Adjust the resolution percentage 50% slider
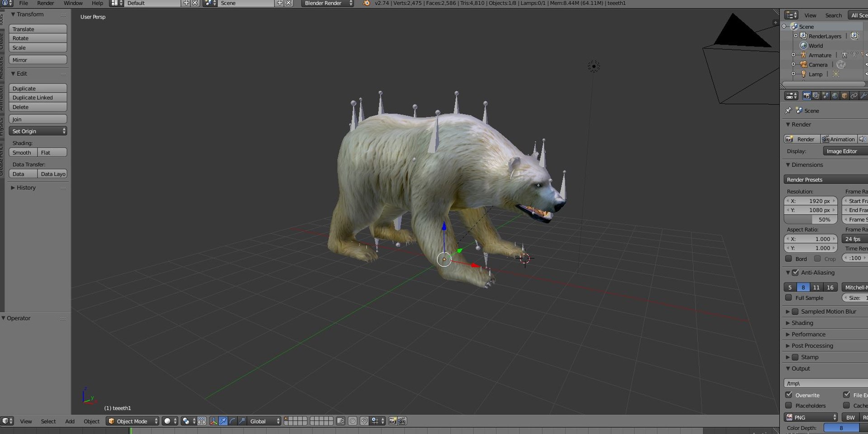 click(811, 220)
